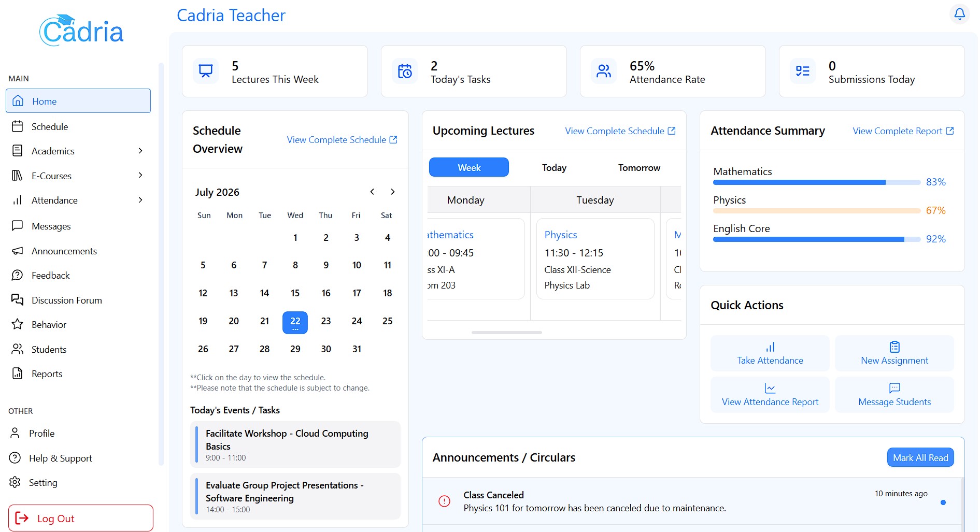Viewport: 980px width, 532px height.
Task: Click the Feedback chat-question icon
Action: pos(18,275)
